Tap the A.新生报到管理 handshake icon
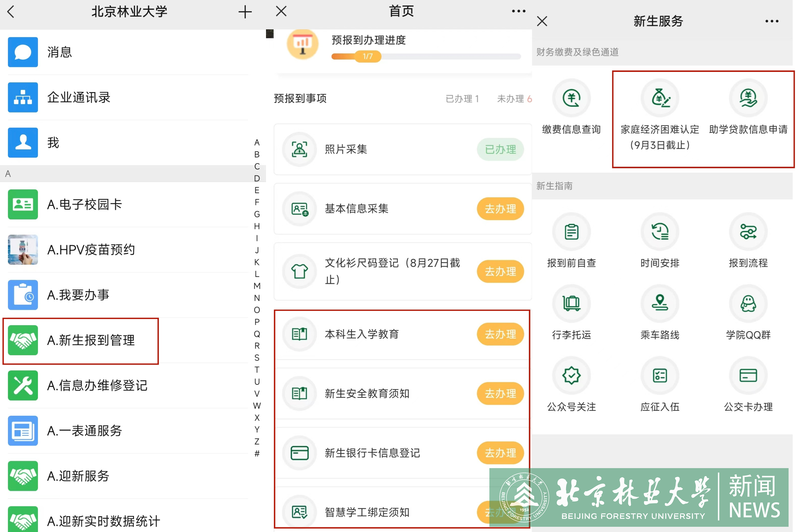The image size is (798, 532). (23, 340)
